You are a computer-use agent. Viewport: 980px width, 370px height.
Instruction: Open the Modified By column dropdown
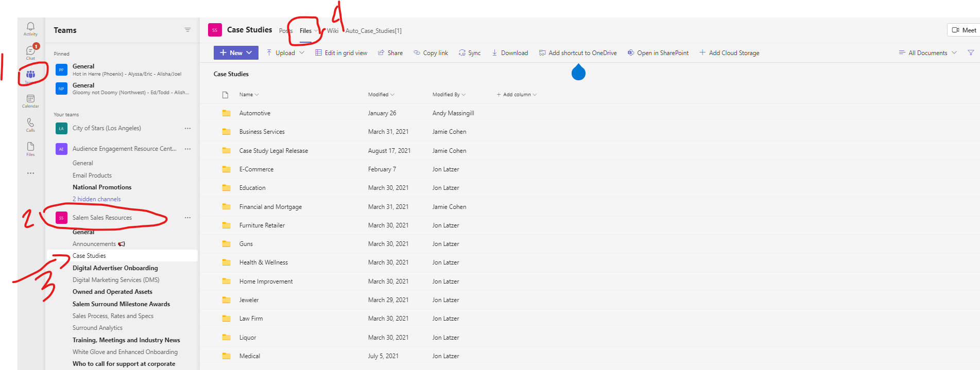click(x=449, y=95)
